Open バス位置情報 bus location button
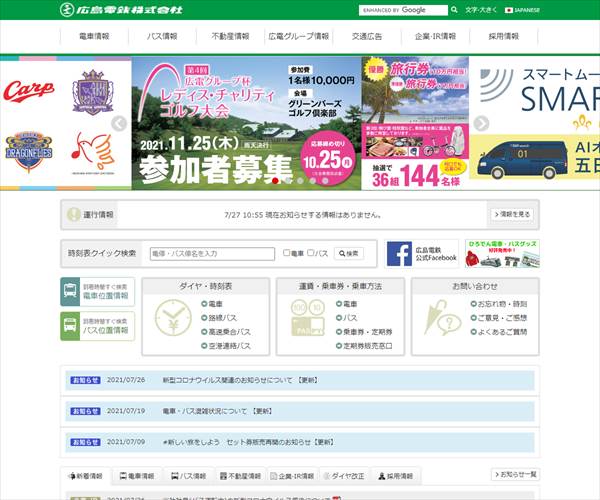 point(98,326)
